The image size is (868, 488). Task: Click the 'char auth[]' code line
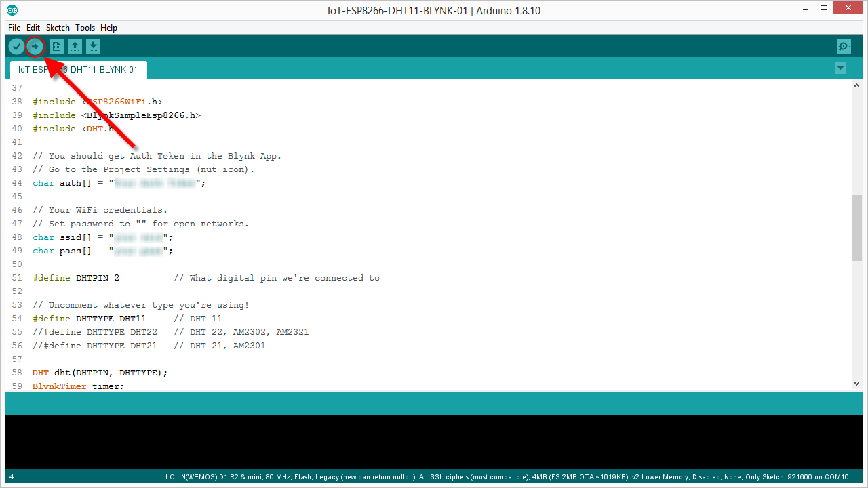pos(119,183)
